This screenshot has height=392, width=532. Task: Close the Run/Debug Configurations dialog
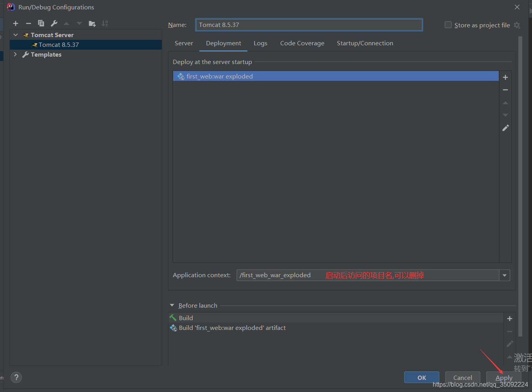coord(517,7)
